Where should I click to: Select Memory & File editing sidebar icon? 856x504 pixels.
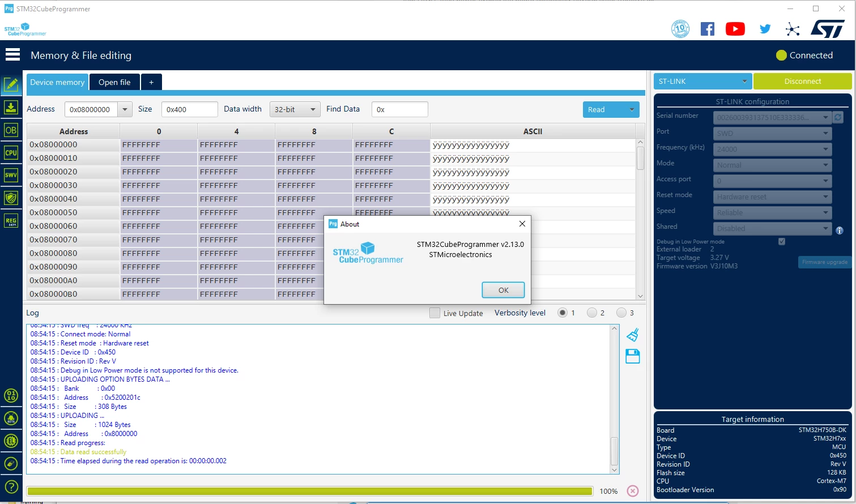coord(11,84)
